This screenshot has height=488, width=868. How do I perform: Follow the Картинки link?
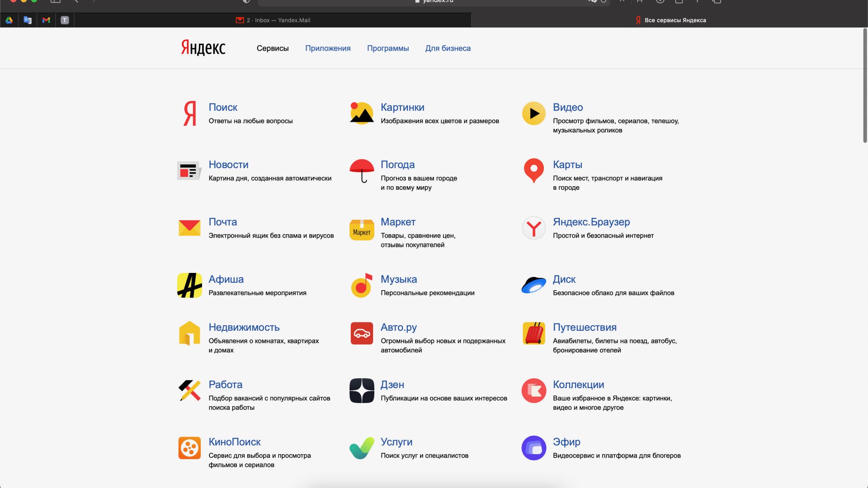[x=402, y=107]
